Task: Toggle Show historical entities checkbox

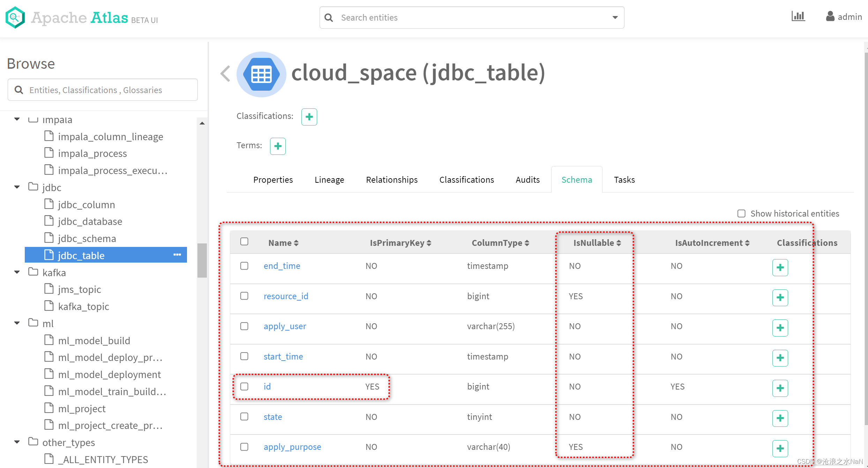Action: pos(741,213)
